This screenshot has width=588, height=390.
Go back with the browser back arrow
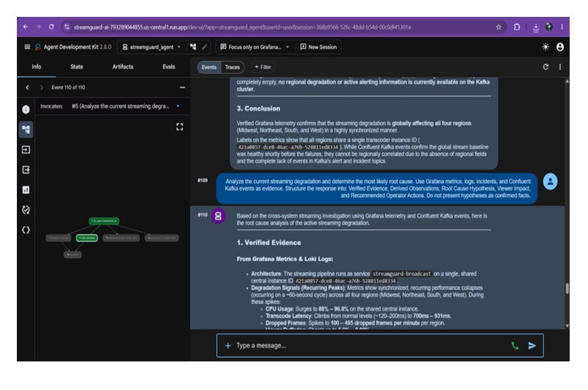tap(26, 27)
